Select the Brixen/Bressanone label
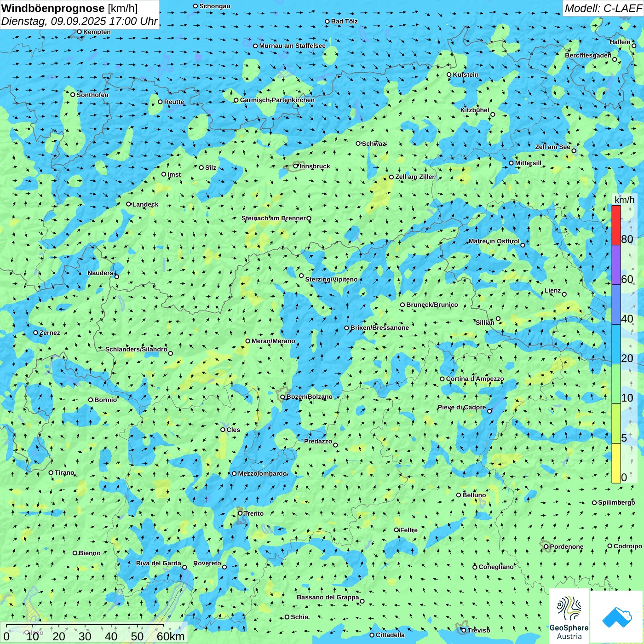Image resolution: width=644 pixels, height=644 pixels. pos(379,328)
